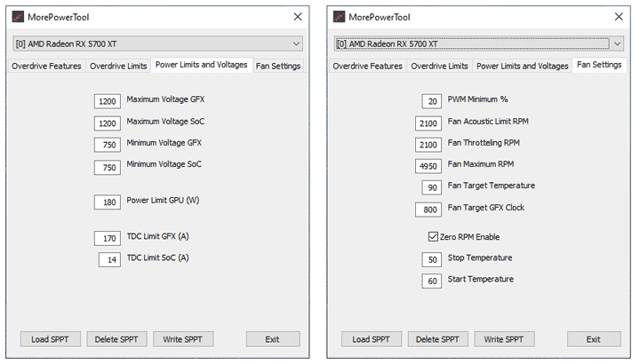Close the right MorePowerTool window

619,17
